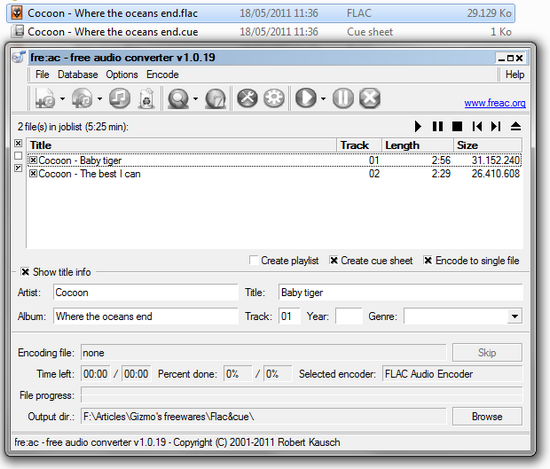Uncheck the Cocoon - The best I can checkbox
The image size is (550, 469).
pos(33,173)
